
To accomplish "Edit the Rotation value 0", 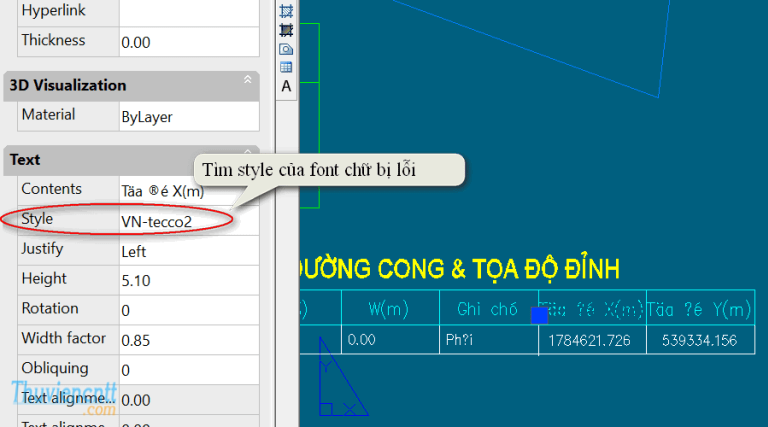I will (x=189, y=310).
